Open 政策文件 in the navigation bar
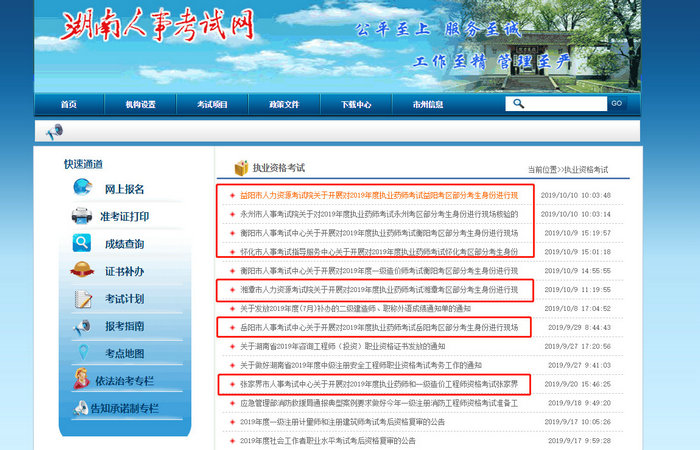This screenshot has width=700, height=450. (284, 105)
